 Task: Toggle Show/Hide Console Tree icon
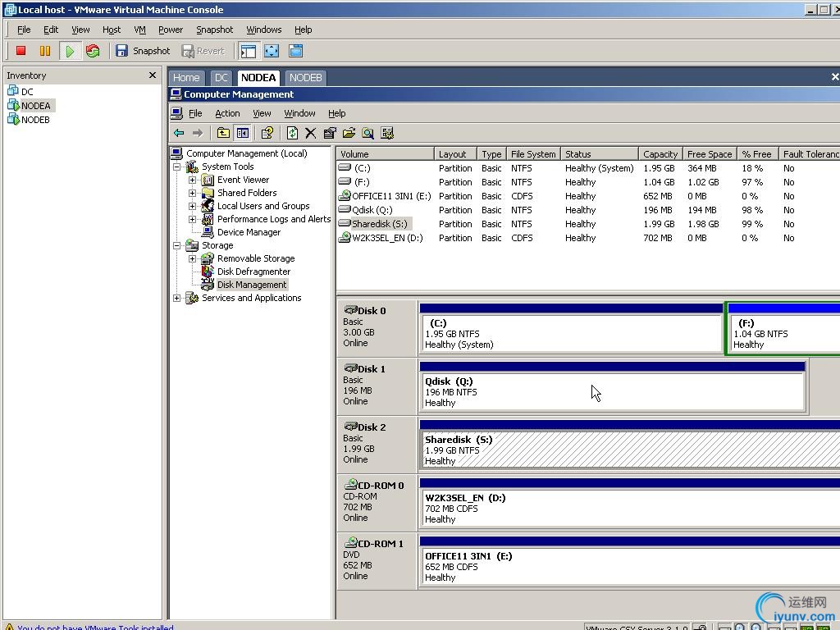click(243, 133)
